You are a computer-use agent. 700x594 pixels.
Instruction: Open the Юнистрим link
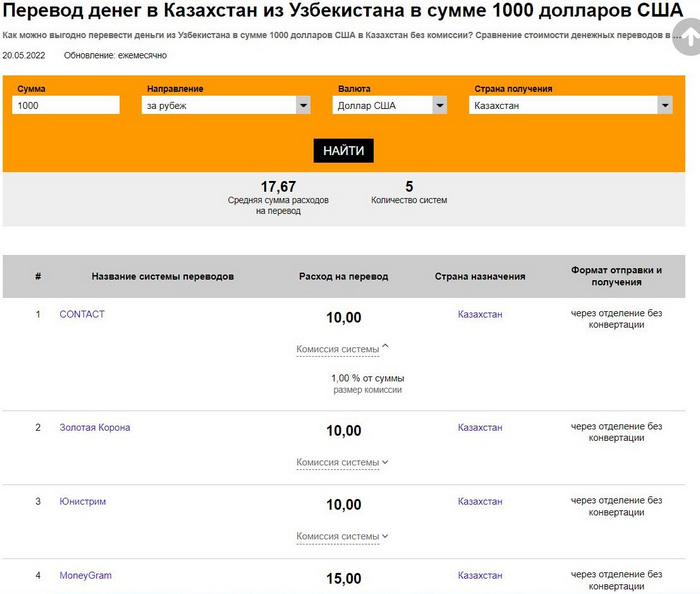pyautogui.click(x=83, y=501)
